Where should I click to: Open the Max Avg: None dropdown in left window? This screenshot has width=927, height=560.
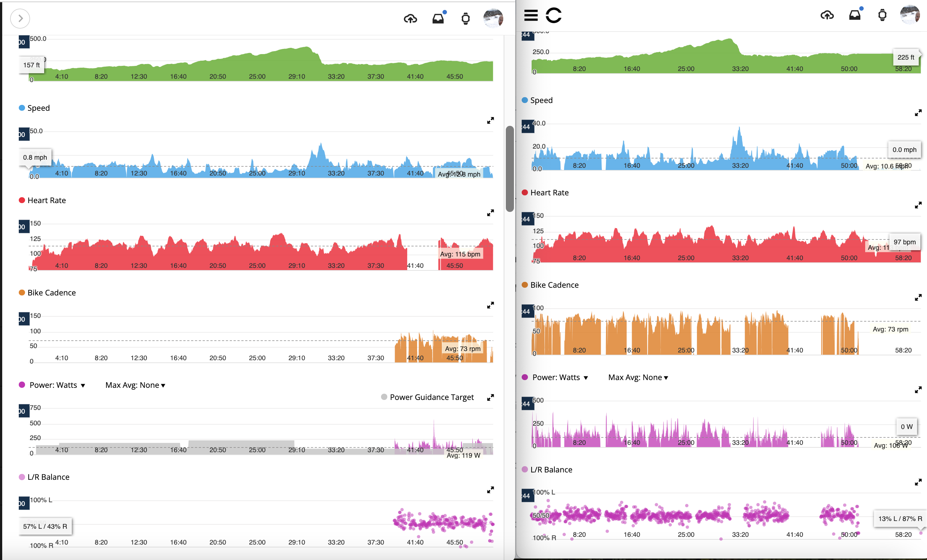click(135, 385)
